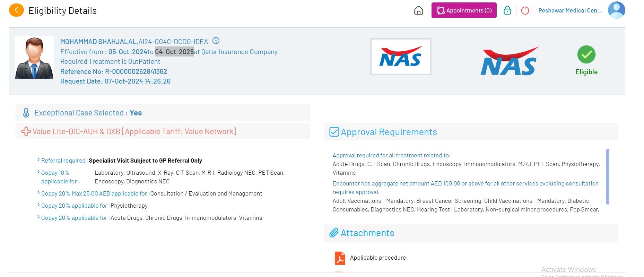Click the Approval Requirements scrollbar

[x=607, y=176]
